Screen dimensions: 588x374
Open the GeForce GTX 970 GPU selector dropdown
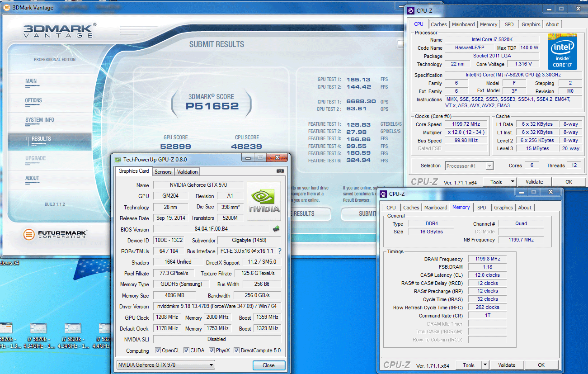(165, 365)
